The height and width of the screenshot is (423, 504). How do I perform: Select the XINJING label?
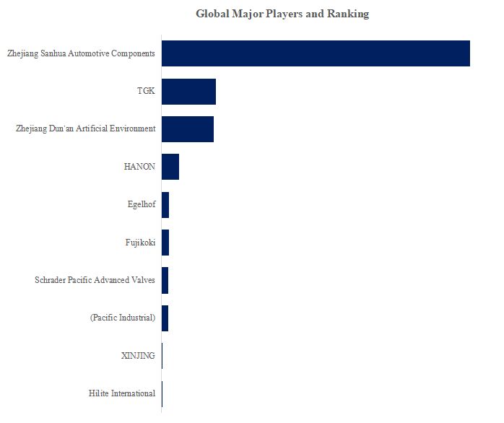[138, 356]
